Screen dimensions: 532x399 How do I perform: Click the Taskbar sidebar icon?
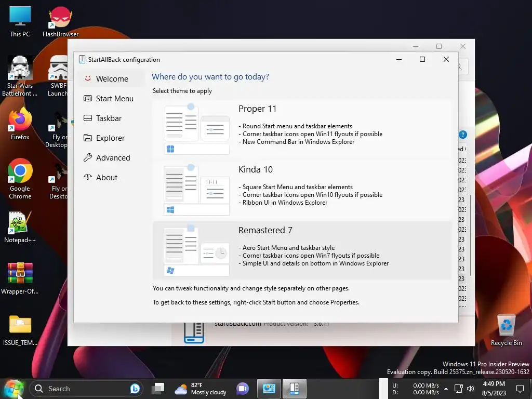[x=87, y=118]
